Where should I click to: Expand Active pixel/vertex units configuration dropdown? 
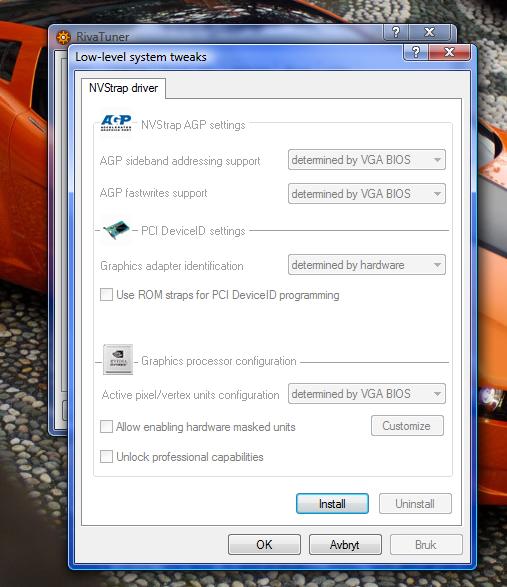click(x=367, y=393)
